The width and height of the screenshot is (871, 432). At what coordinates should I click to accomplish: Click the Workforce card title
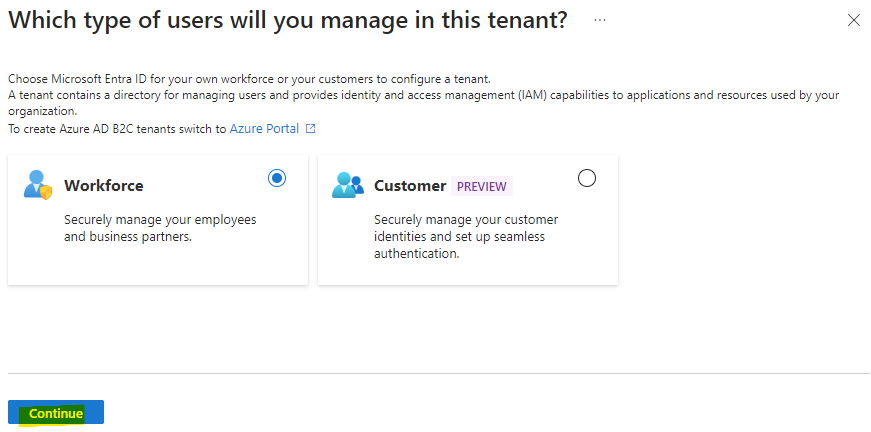point(104,185)
